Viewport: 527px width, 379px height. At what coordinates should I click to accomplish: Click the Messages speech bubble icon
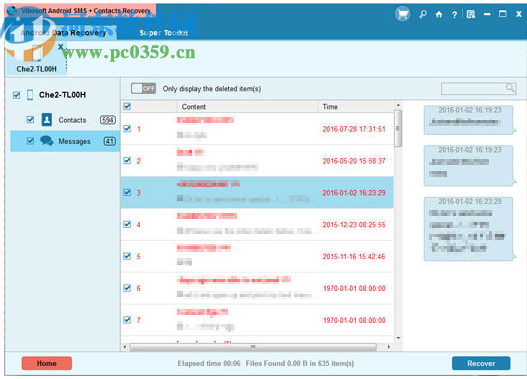(x=47, y=141)
